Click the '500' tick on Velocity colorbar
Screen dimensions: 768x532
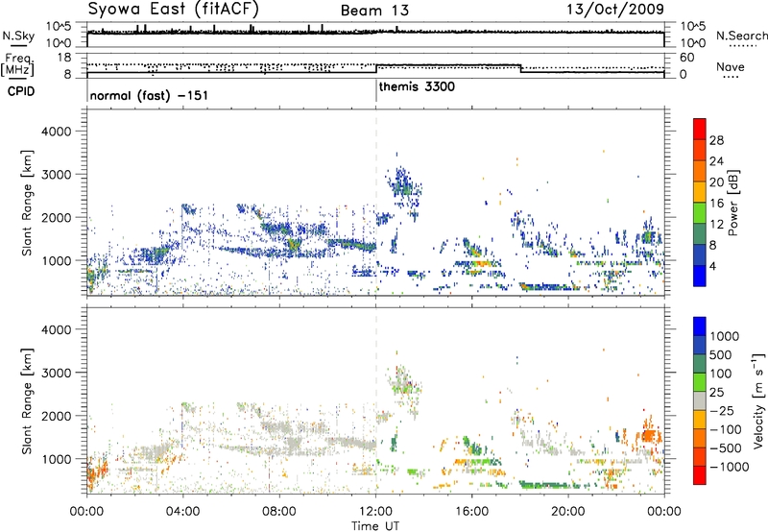721,354
